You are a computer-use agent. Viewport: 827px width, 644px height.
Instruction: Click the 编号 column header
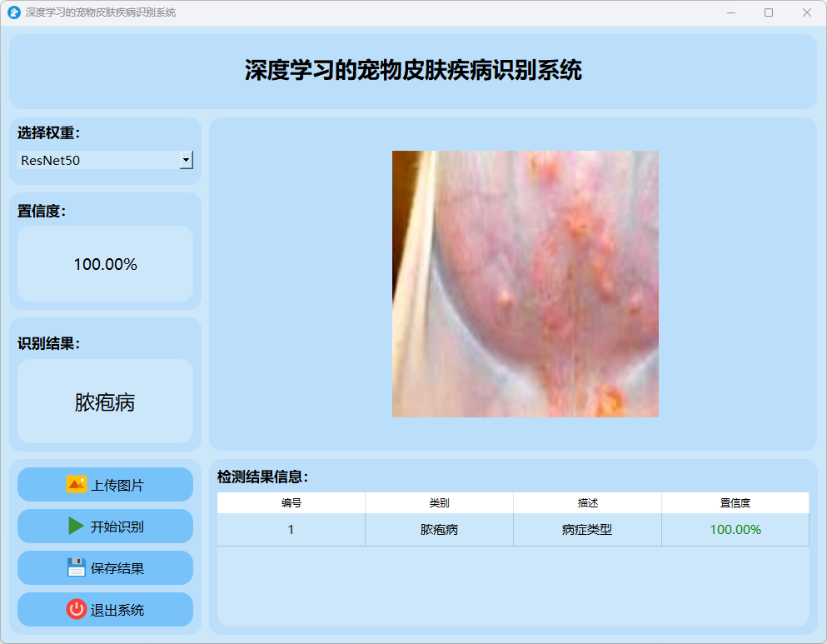click(x=291, y=502)
